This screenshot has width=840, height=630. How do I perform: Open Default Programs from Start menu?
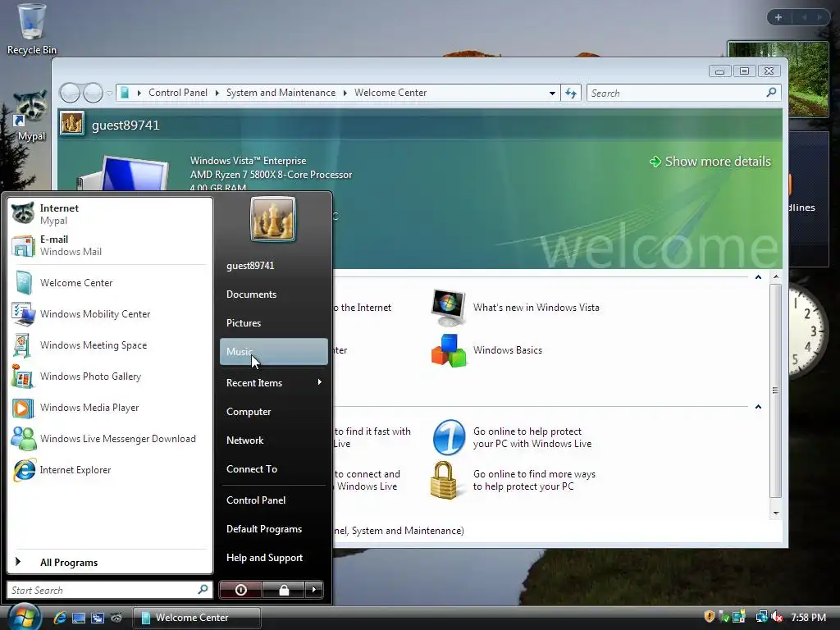point(274,529)
